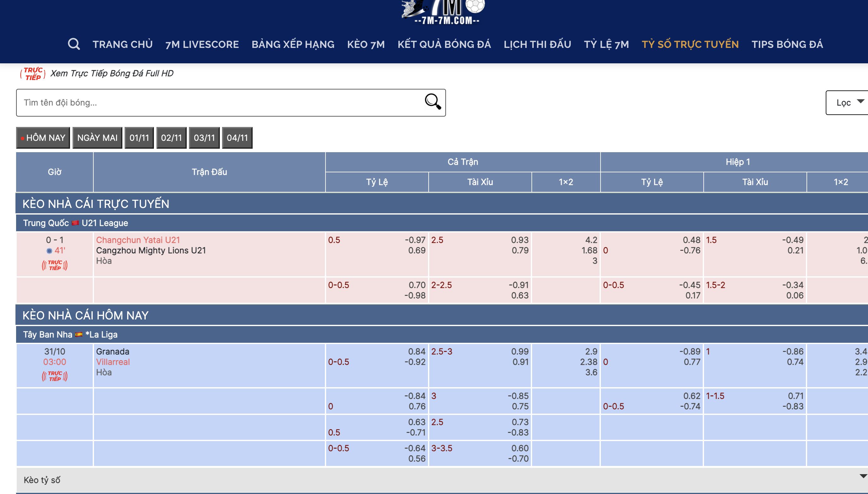Click live stream icon for Granada Villarreal match
The height and width of the screenshot is (494, 868).
pyautogui.click(x=55, y=376)
